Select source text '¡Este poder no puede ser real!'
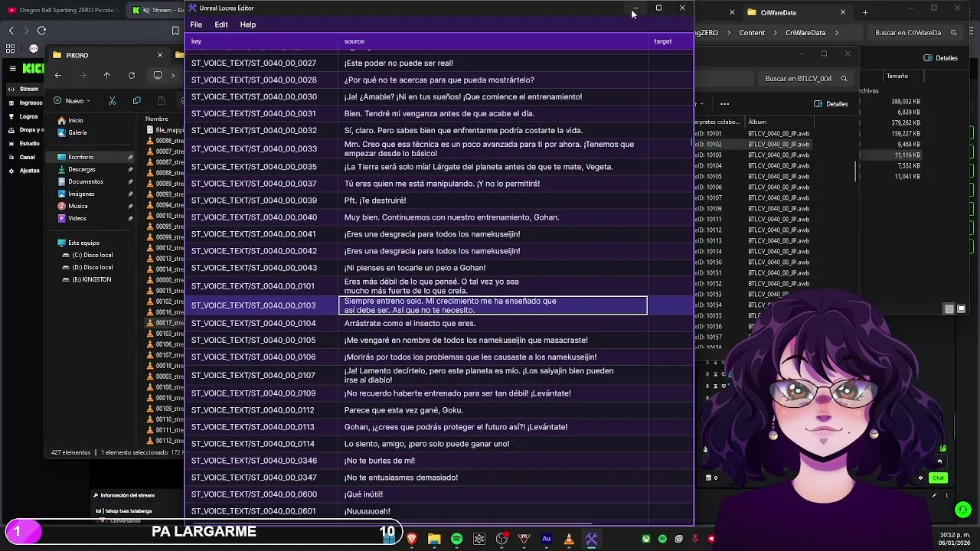 point(398,63)
